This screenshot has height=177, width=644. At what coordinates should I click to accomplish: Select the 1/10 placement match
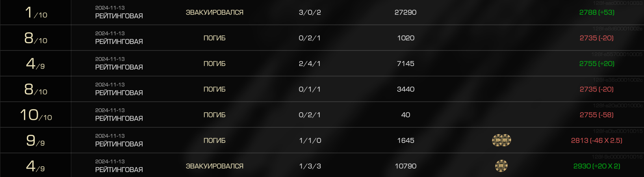coord(322,12)
